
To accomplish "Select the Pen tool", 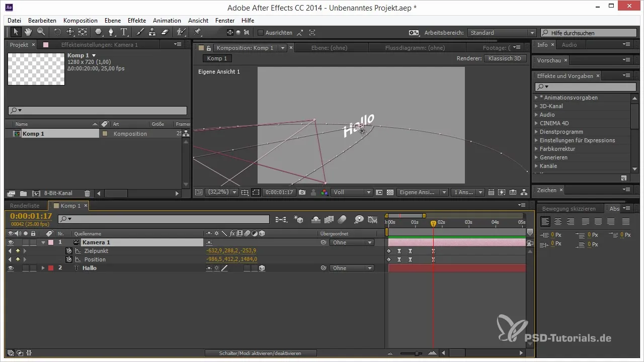I will [x=111, y=32].
